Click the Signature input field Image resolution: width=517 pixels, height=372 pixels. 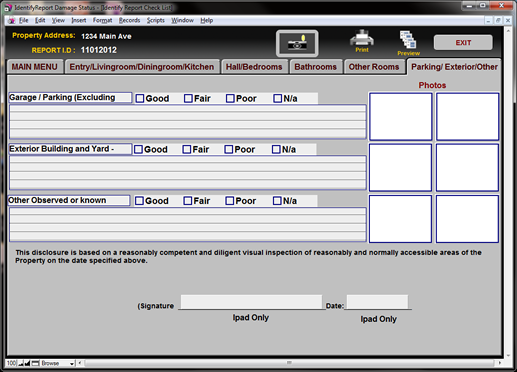pyautogui.click(x=251, y=302)
